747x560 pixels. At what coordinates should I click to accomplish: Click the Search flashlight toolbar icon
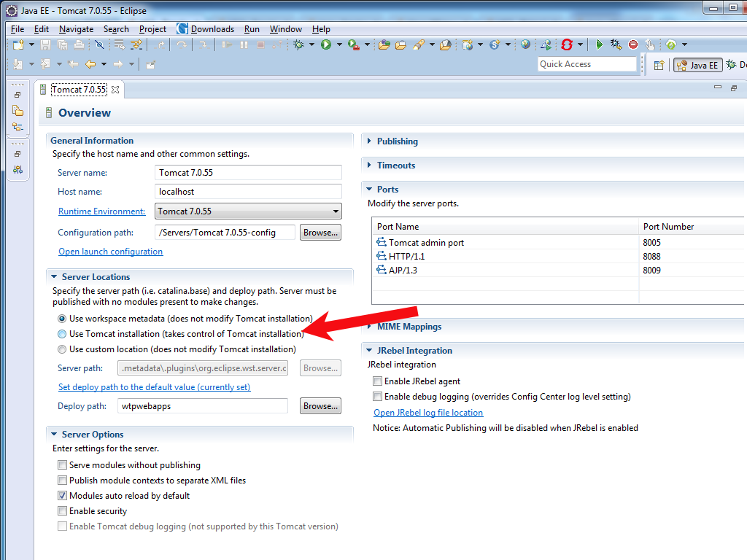click(x=418, y=44)
